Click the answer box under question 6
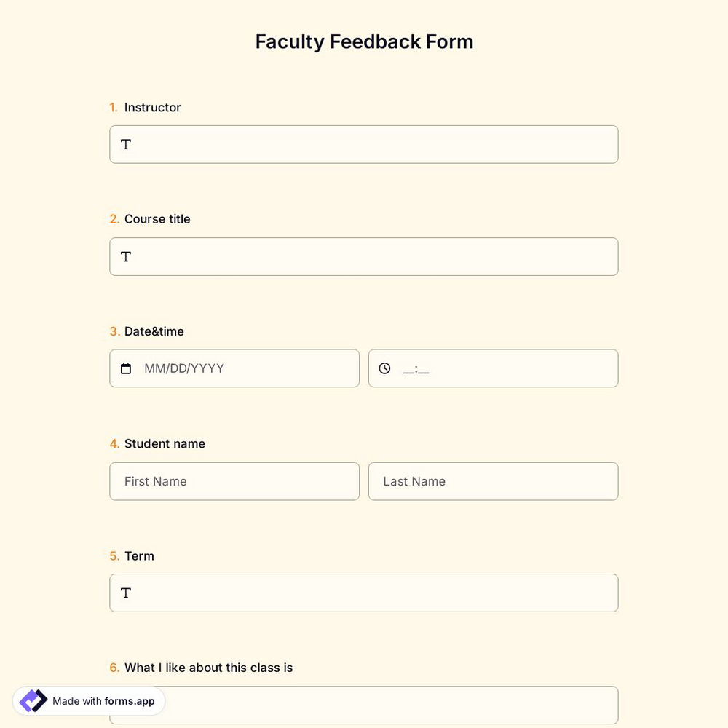The image size is (728, 728). tap(364, 705)
